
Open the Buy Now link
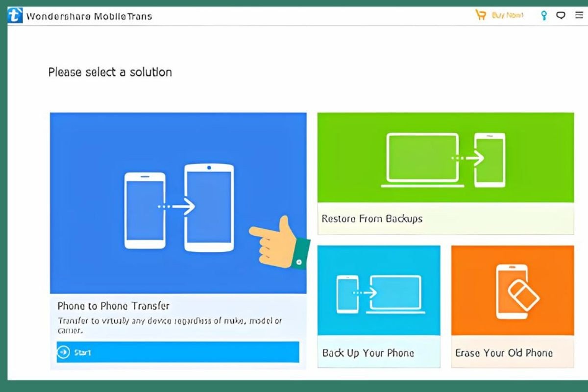[508, 15]
